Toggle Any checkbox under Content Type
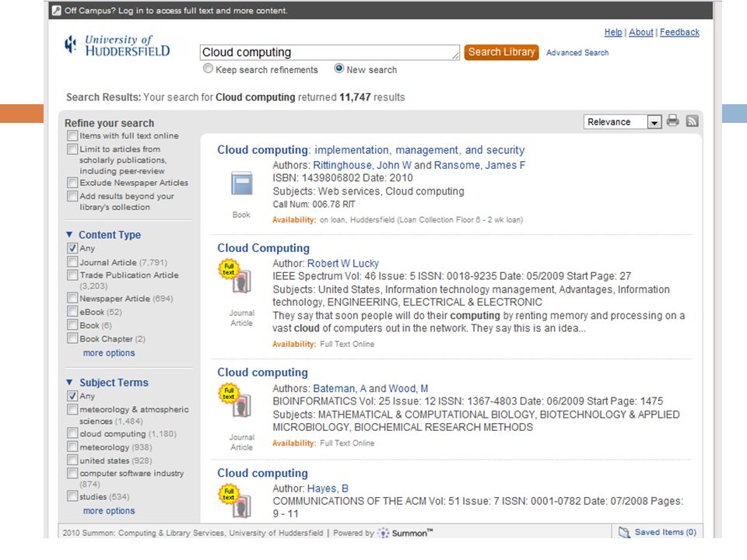Image resolution: width=747 pixels, height=560 pixels. point(72,248)
